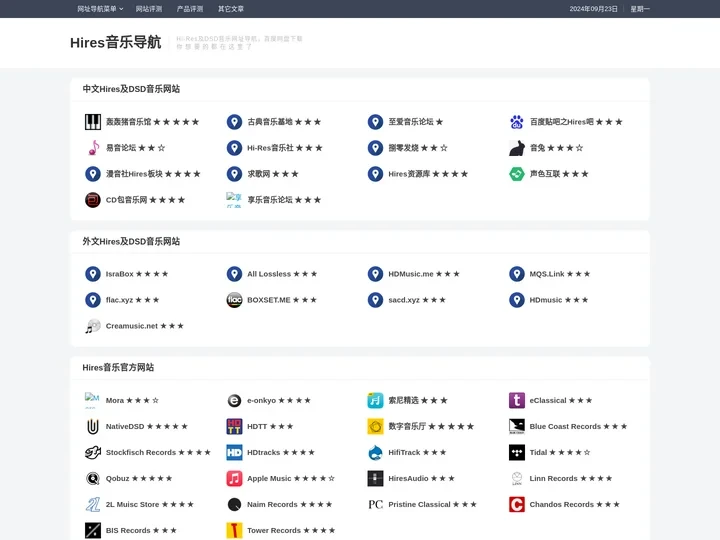Click the 星期一 weekday text
720x540 pixels.
point(640,9)
